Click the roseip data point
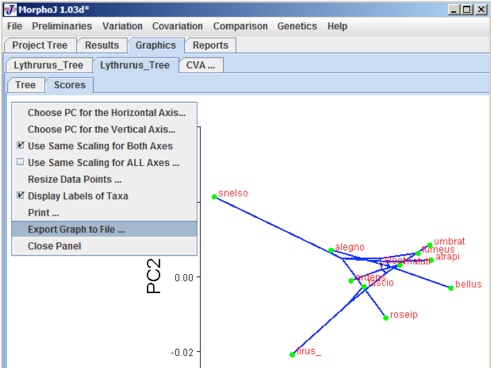The height and width of the screenshot is (368, 491). (386, 318)
